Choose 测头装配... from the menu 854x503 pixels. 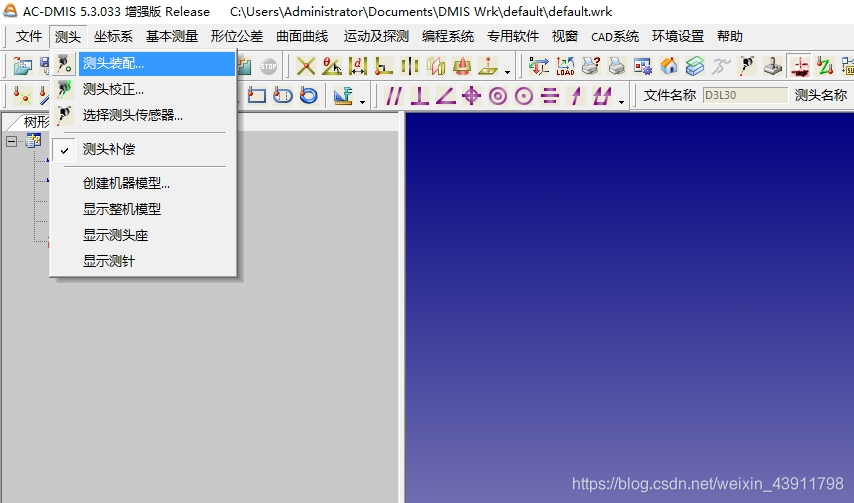point(144,64)
